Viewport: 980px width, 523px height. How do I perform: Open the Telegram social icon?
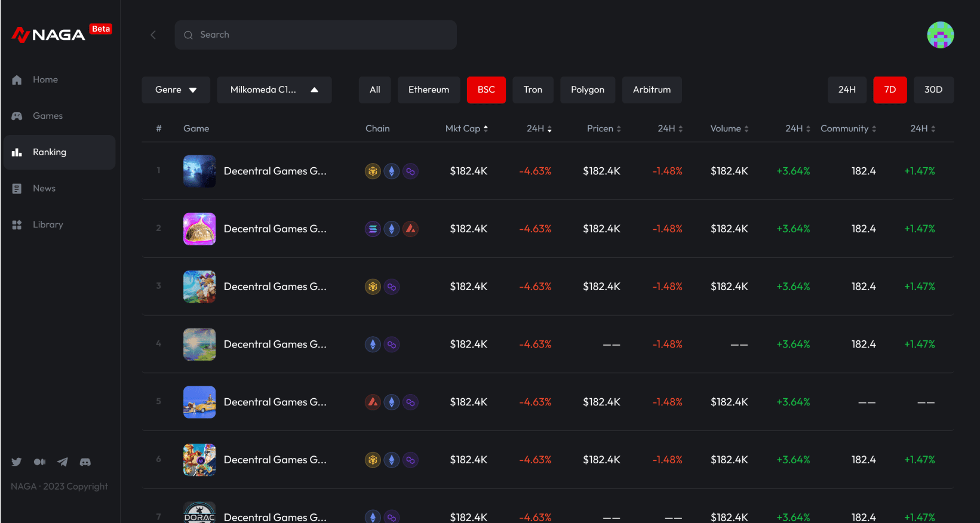coord(62,462)
